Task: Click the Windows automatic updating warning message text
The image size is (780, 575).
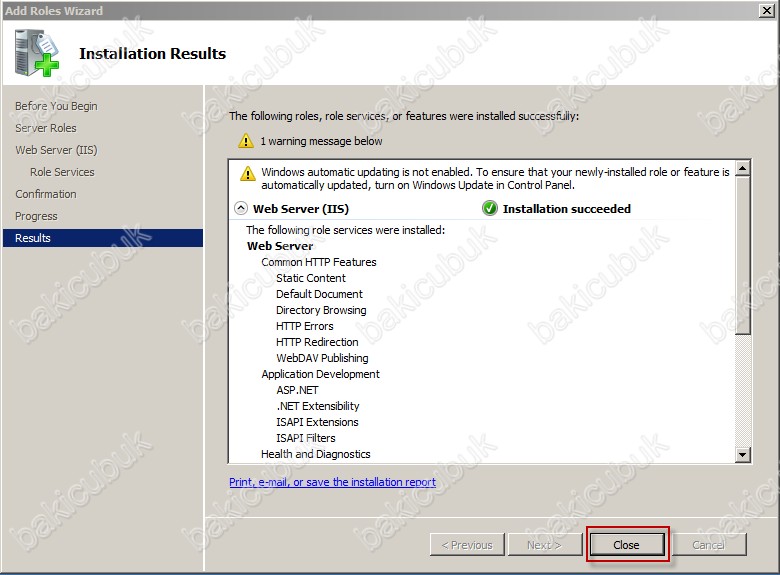Action: point(495,178)
